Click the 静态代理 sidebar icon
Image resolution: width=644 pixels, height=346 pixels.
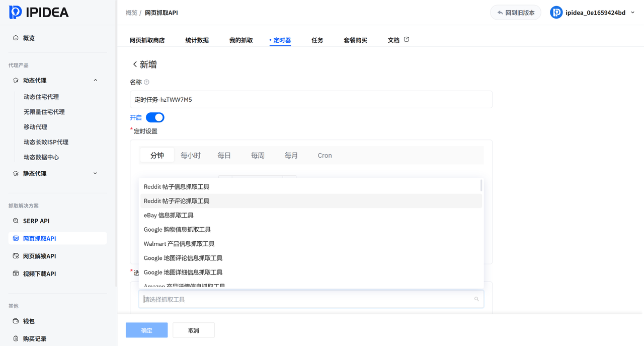tap(16, 173)
